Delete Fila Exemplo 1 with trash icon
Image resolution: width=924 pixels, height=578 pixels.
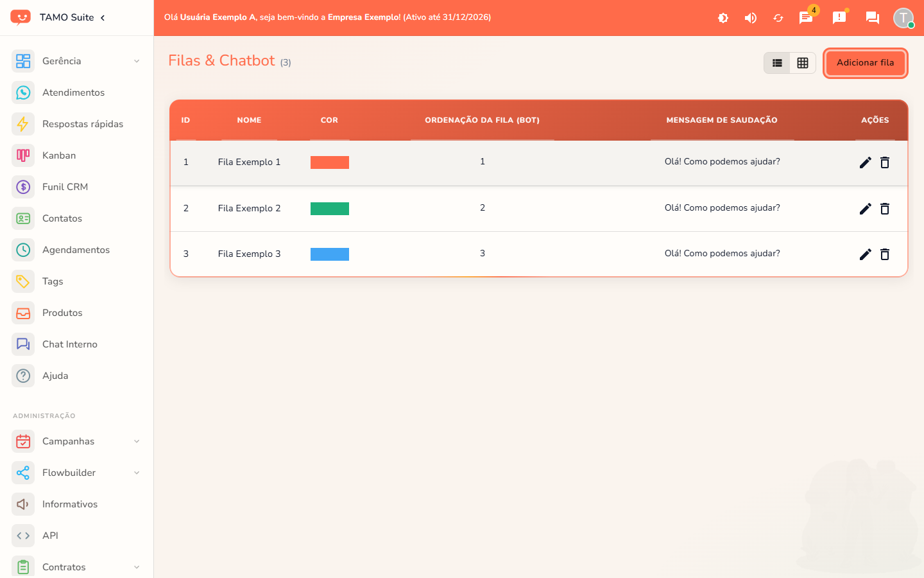(x=885, y=162)
